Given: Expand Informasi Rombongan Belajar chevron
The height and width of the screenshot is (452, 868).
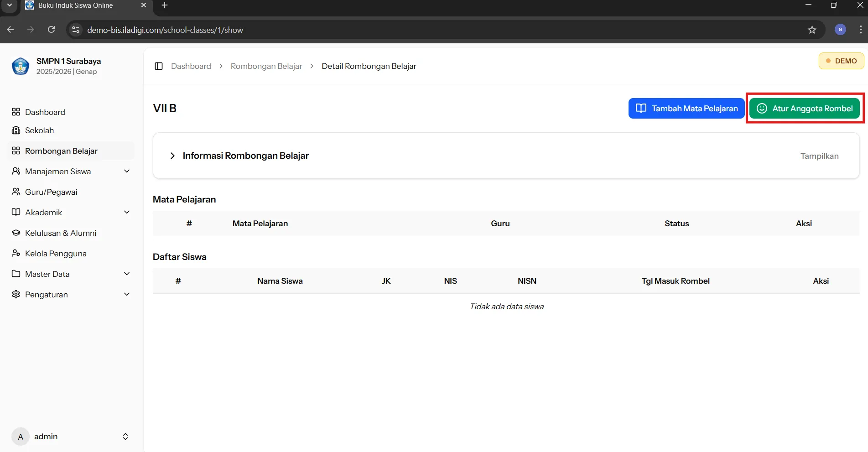Looking at the screenshot, I should [172, 156].
